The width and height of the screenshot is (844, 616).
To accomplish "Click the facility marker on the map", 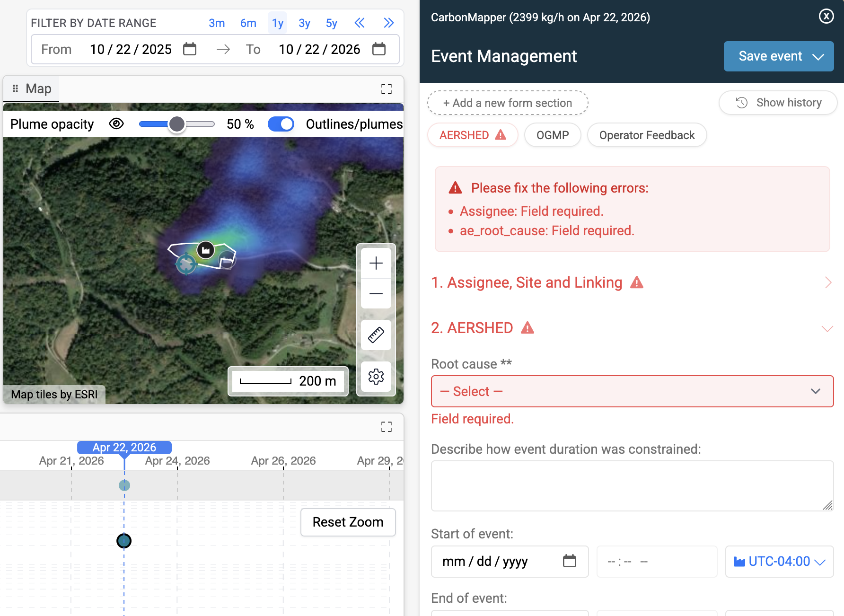I will point(206,250).
